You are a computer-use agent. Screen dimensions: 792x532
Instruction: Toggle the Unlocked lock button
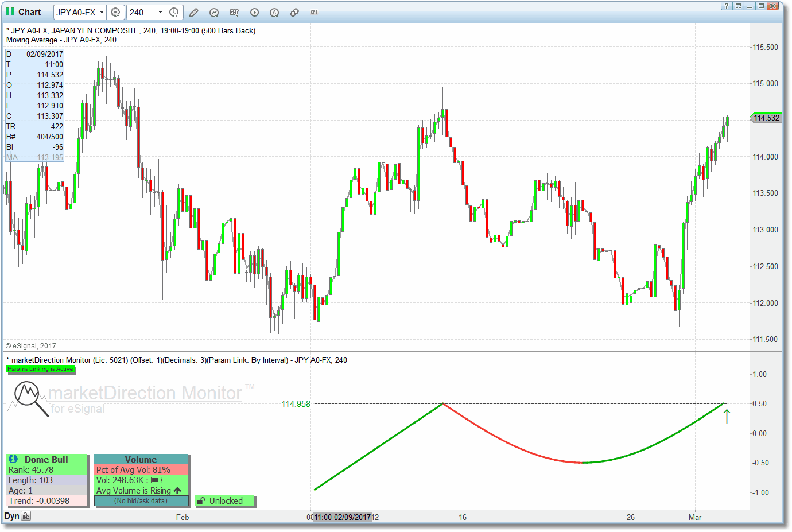click(224, 501)
